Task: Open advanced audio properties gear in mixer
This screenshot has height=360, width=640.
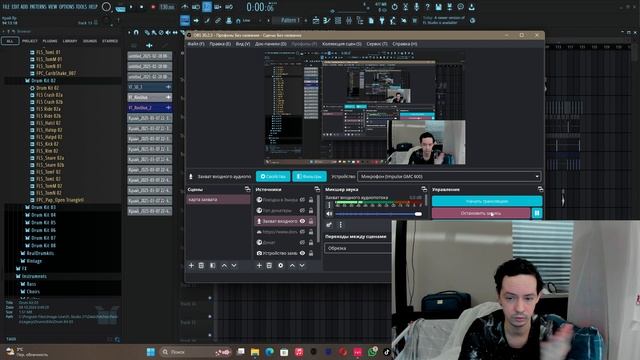Action: tap(329, 224)
